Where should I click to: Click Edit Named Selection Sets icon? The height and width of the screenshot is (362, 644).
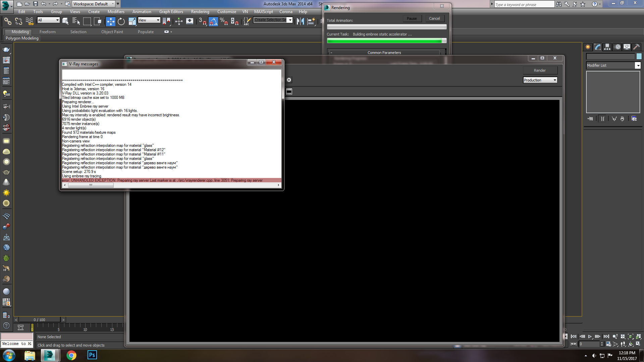[x=247, y=21]
